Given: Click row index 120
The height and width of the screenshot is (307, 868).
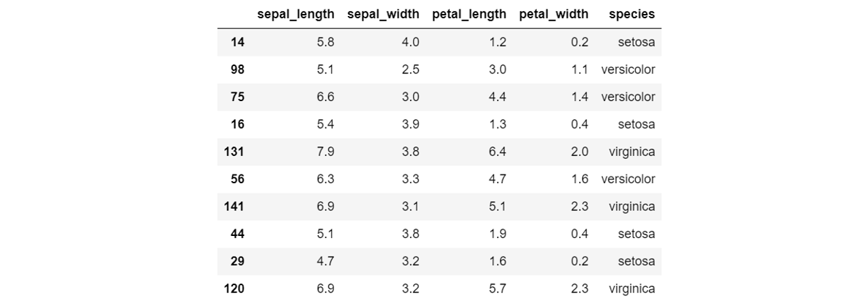Looking at the screenshot, I should point(234,289).
